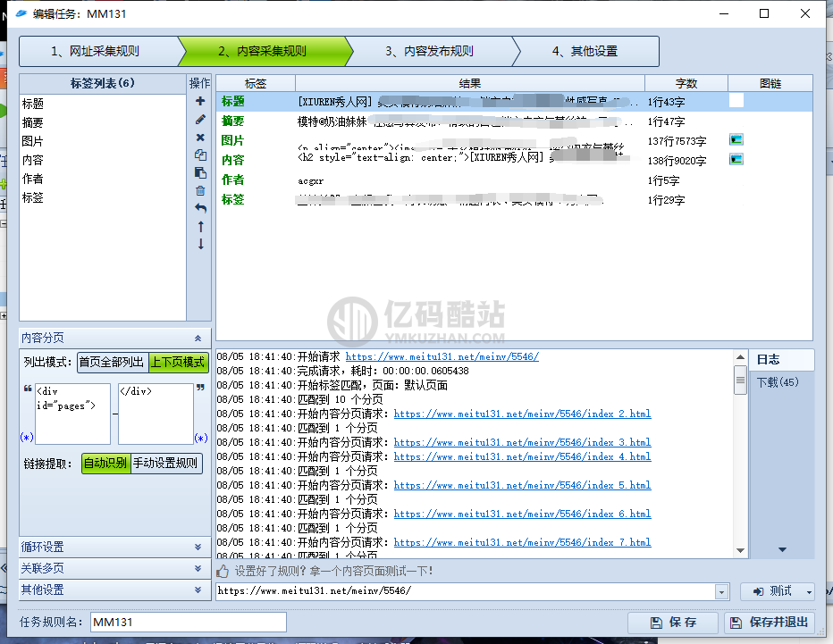Go to step 3、内容发布规则

432,51
